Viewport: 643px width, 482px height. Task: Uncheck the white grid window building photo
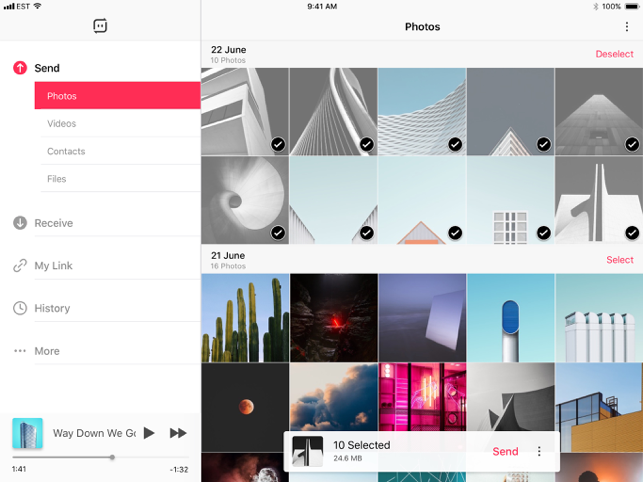click(x=544, y=233)
